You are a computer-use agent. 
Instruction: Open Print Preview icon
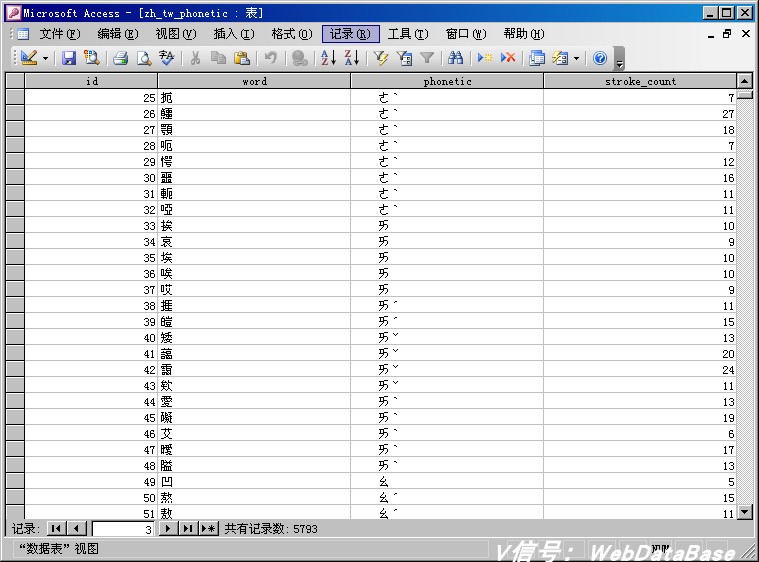coord(144,58)
